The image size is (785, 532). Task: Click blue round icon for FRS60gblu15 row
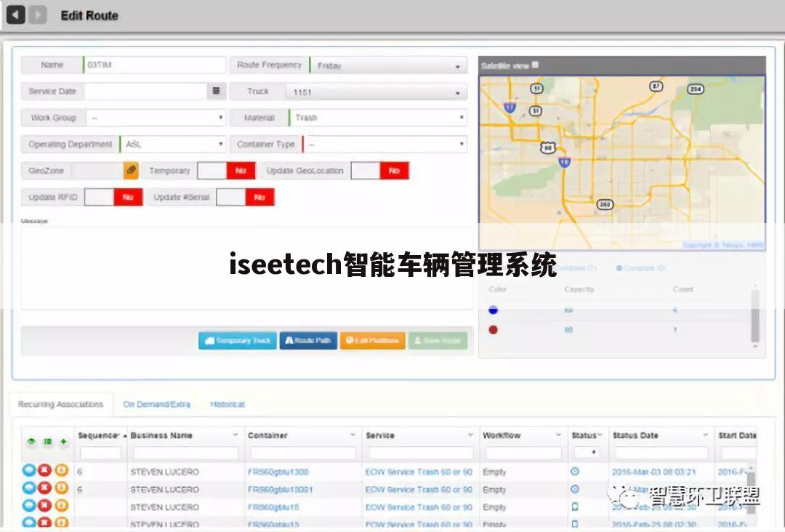coord(29,506)
